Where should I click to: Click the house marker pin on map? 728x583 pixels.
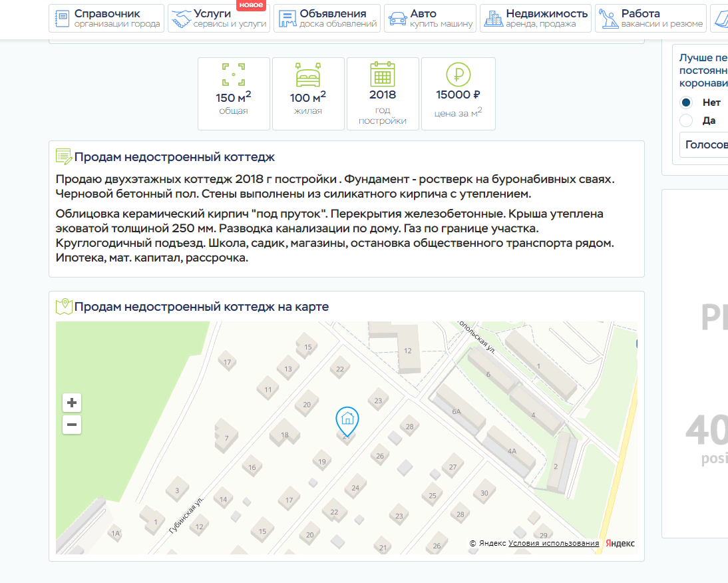pos(347,419)
